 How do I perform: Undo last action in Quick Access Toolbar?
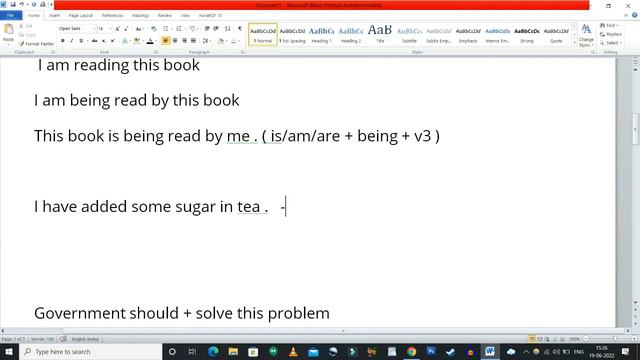click(21, 4)
